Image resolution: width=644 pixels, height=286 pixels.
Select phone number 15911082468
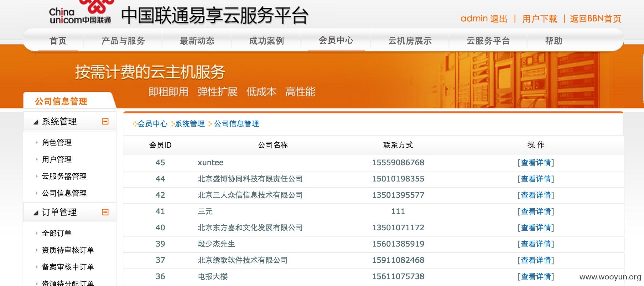click(398, 260)
